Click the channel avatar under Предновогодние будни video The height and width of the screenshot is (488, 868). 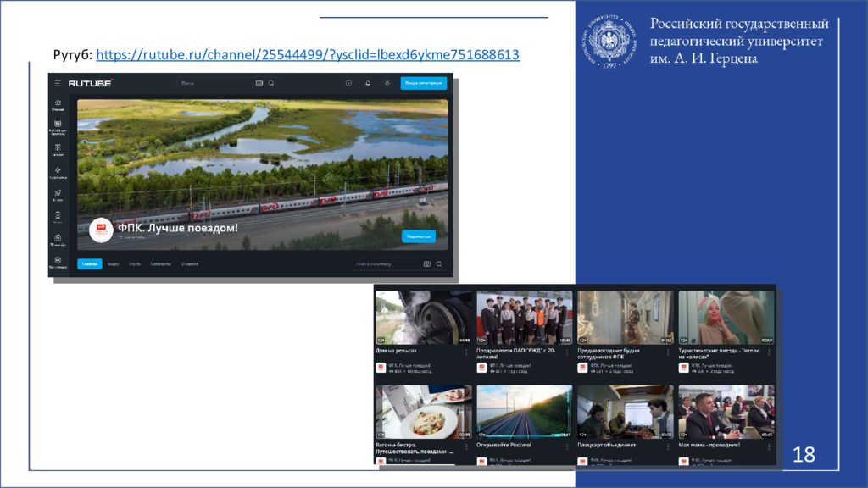click(582, 368)
